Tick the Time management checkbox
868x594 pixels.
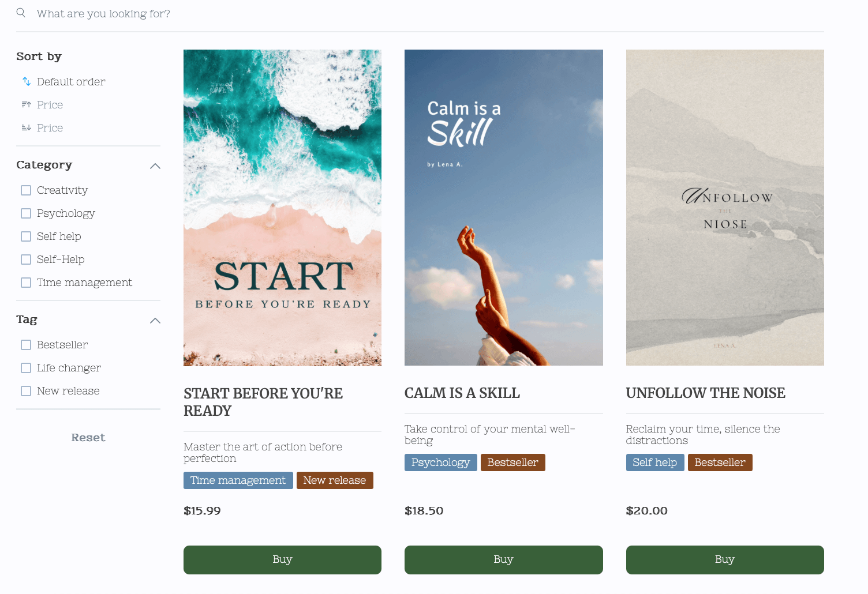[26, 283]
